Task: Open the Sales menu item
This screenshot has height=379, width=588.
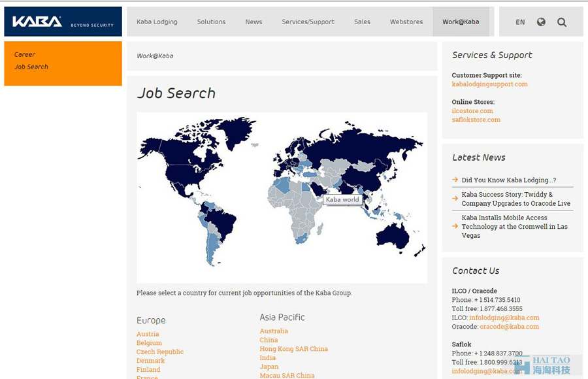Action: click(x=362, y=22)
